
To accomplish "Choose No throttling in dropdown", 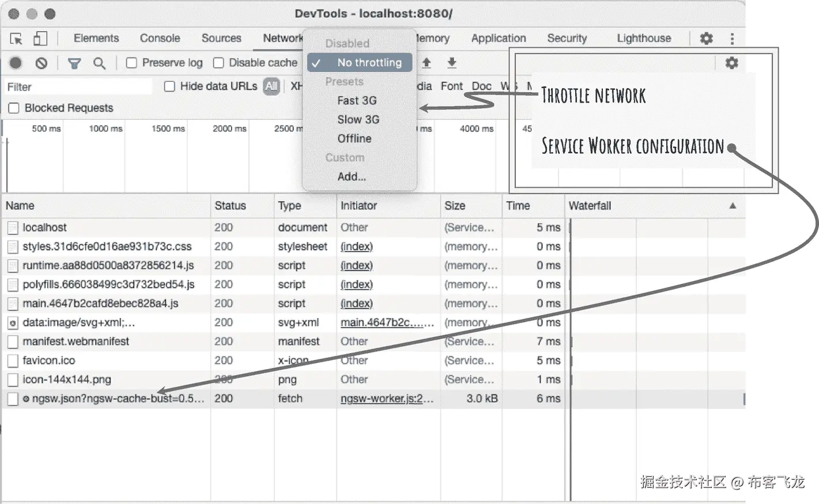I will (360, 62).
